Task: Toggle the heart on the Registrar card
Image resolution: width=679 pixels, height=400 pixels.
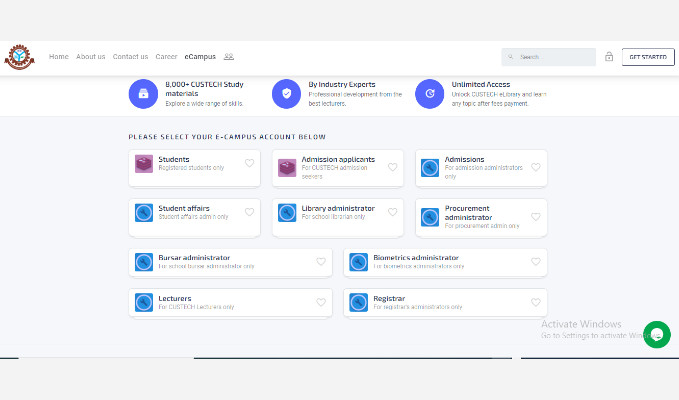Action: (535, 302)
